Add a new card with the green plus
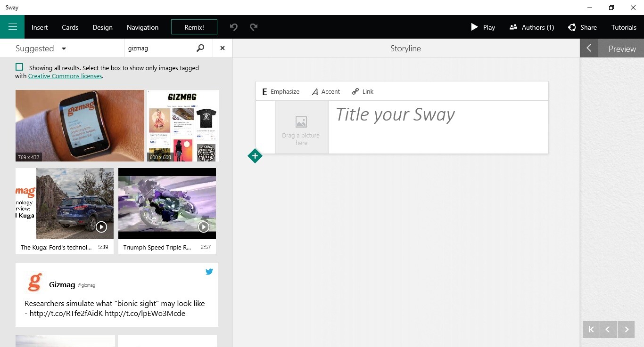 [x=255, y=156]
